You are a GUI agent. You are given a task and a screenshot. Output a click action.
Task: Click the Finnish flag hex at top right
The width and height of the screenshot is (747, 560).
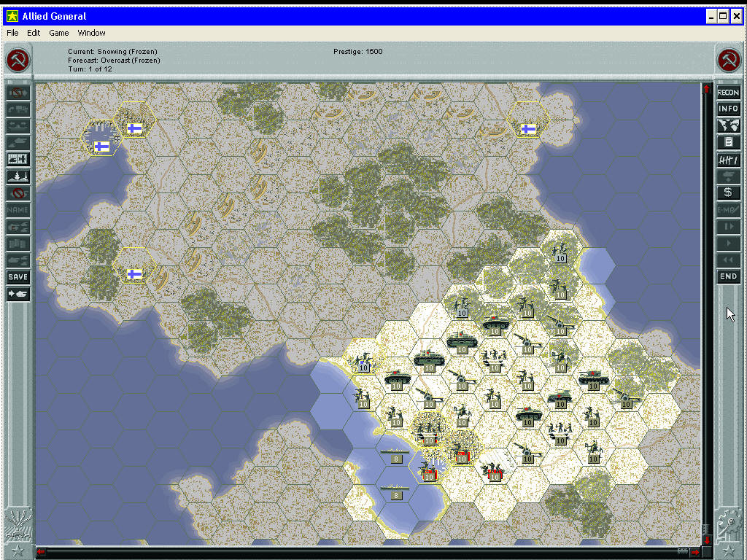(x=527, y=129)
